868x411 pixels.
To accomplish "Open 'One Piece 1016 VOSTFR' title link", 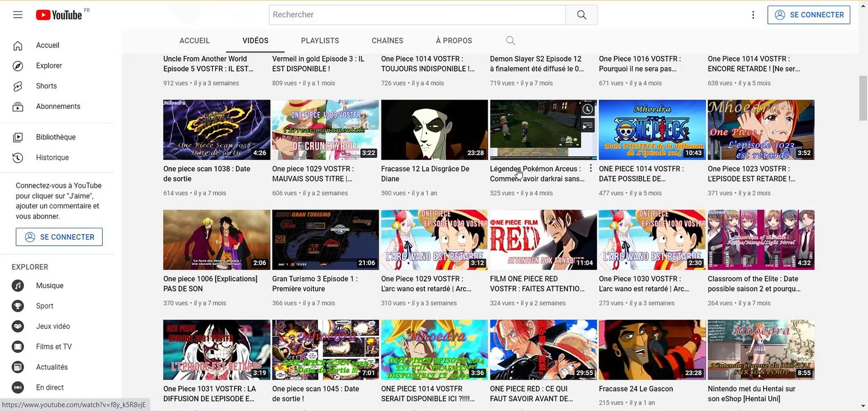I will coord(640,64).
